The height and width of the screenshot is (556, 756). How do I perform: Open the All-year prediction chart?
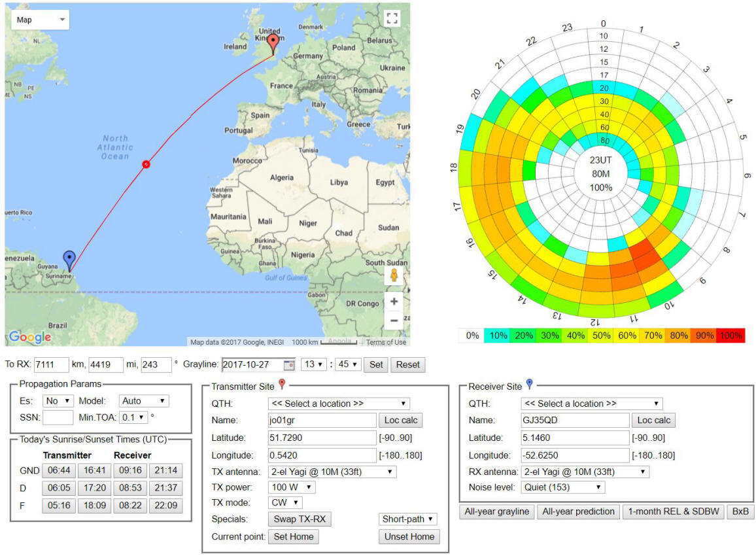(x=578, y=512)
